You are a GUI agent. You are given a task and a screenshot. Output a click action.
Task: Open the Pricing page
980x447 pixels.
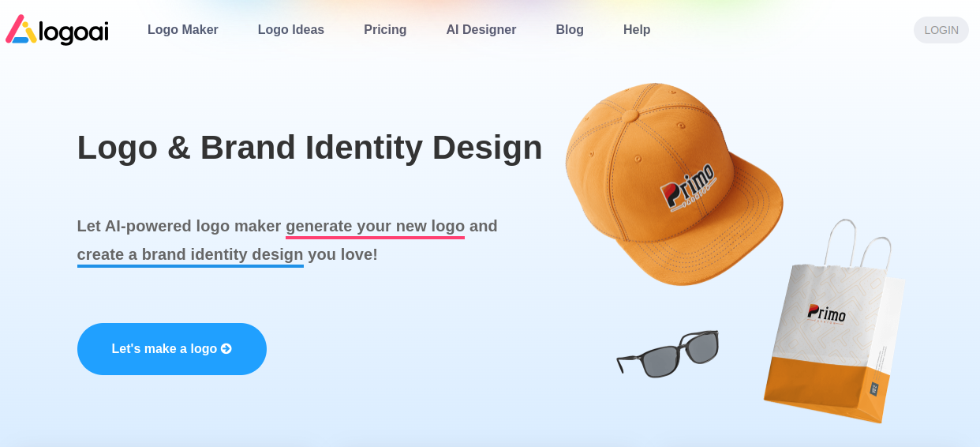(385, 30)
